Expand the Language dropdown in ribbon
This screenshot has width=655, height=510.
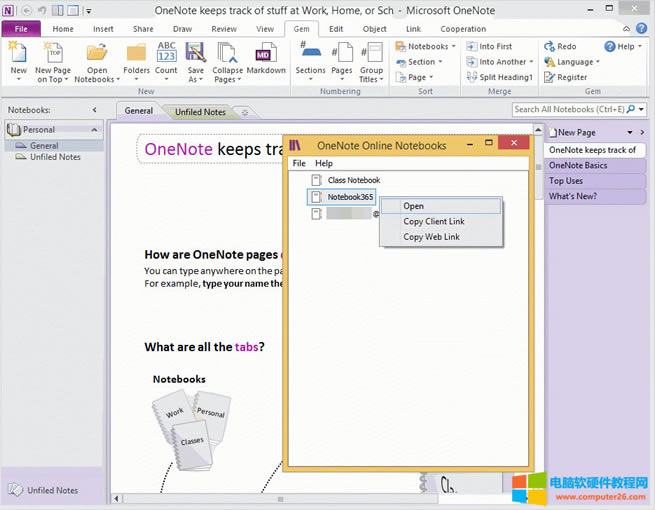(x=573, y=62)
